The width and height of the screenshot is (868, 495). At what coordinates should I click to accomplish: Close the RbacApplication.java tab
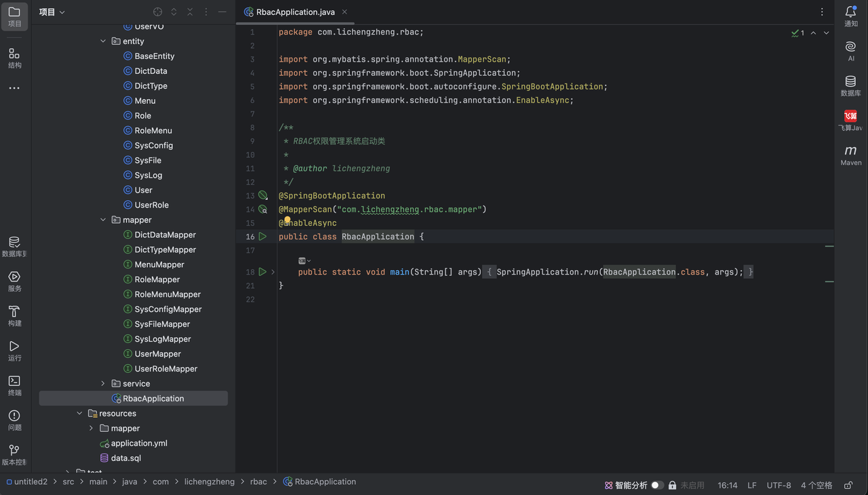(x=344, y=12)
